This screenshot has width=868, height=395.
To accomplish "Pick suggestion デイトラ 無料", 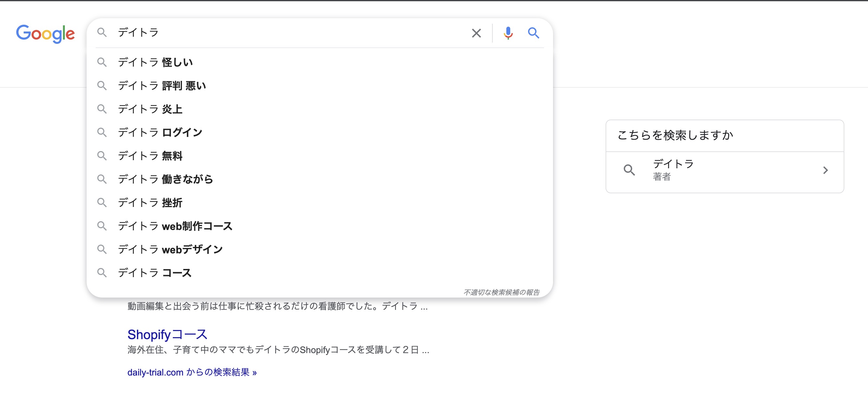I will pos(150,156).
